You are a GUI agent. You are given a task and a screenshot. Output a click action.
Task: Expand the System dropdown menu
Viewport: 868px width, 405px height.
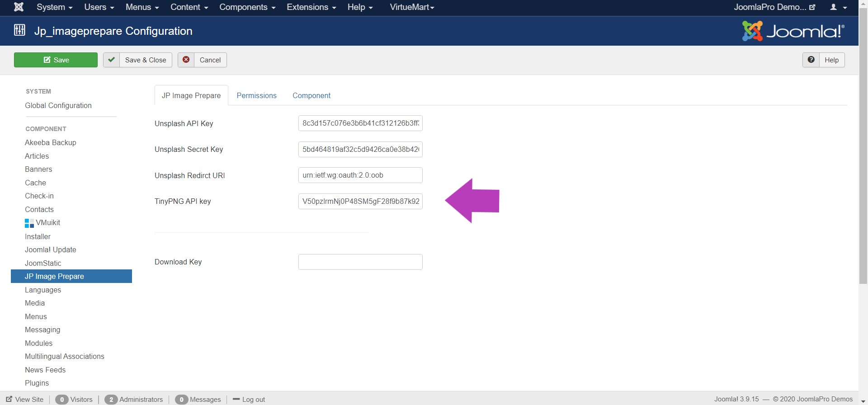point(54,7)
